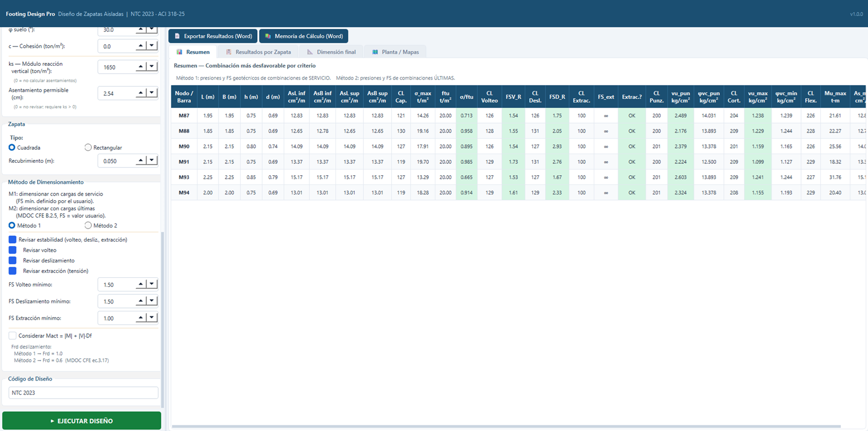Click the Exportar Resultados document icon
868x431 pixels.
coord(177,36)
